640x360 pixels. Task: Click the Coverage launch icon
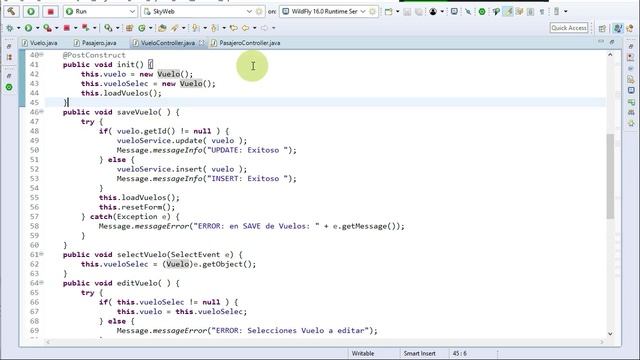pyautogui.click(x=48, y=28)
